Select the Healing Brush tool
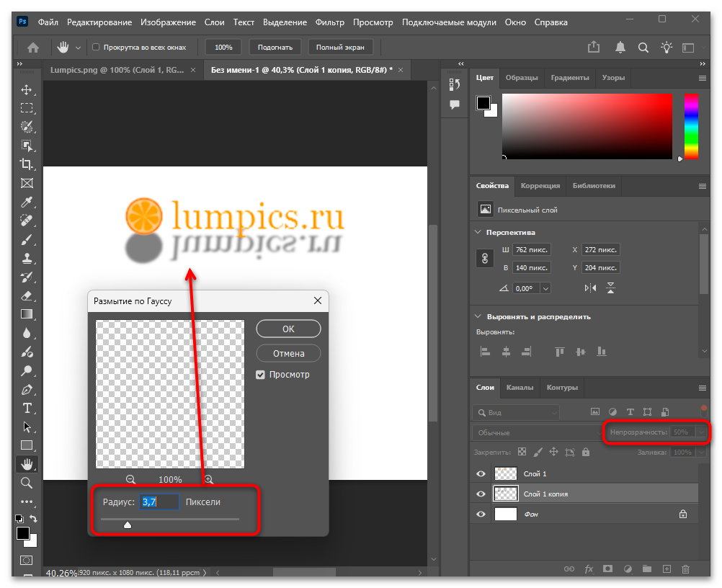The width and height of the screenshot is (722, 588). pyautogui.click(x=27, y=220)
